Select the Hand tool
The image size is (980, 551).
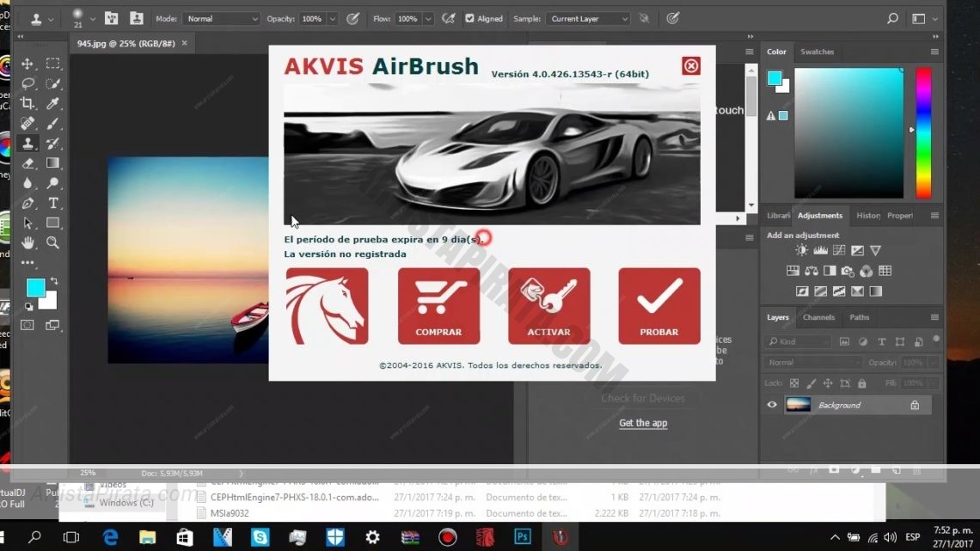28,243
